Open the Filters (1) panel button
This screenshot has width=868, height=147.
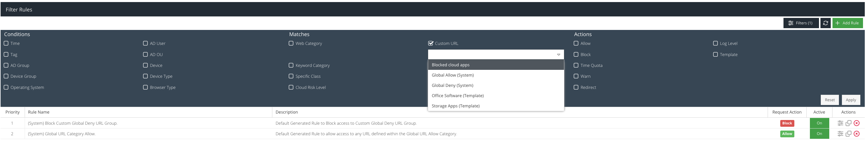click(800, 23)
